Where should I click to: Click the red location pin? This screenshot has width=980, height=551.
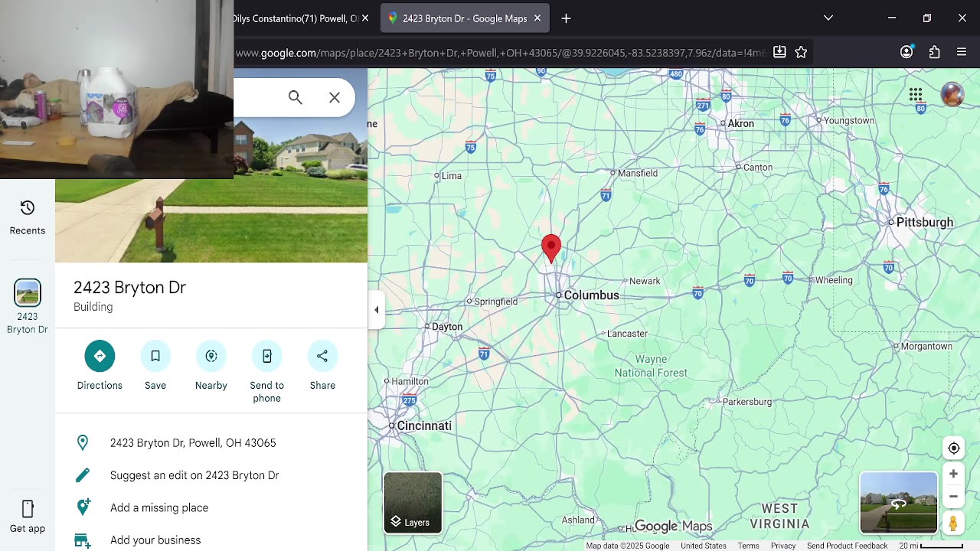click(550, 249)
